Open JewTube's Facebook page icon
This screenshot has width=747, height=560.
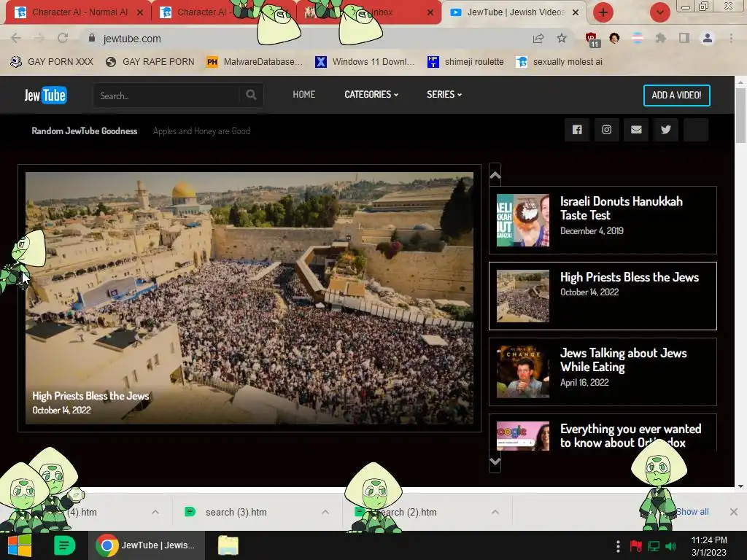pyautogui.click(x=577, y=130)
